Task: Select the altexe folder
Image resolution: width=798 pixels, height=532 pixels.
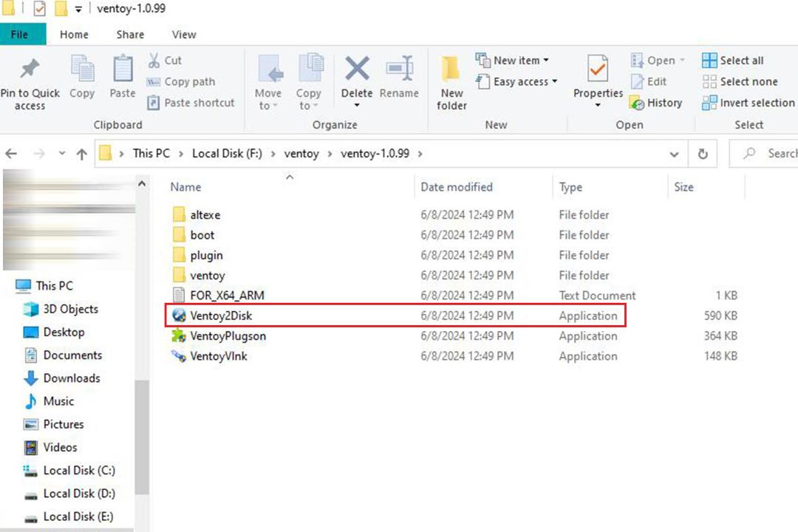Action: tap(205, 215)
